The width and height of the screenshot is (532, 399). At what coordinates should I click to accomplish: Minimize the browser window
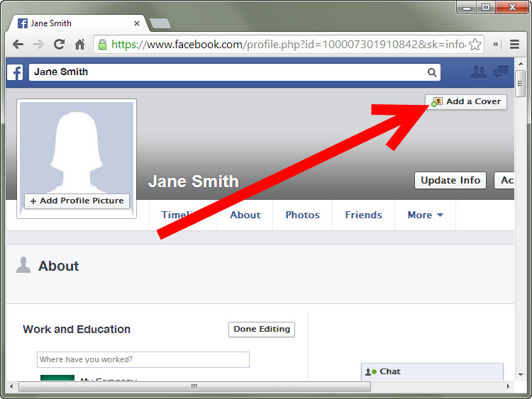pos(467,8)
